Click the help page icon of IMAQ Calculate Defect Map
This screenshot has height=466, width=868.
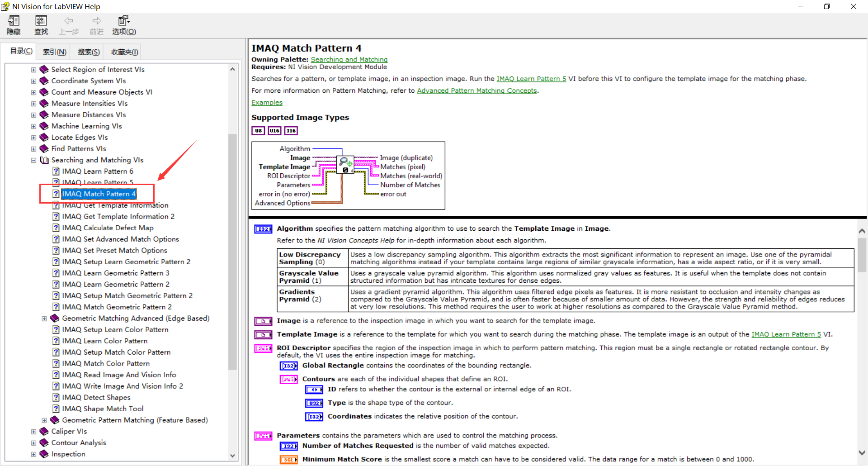point(56,228)
